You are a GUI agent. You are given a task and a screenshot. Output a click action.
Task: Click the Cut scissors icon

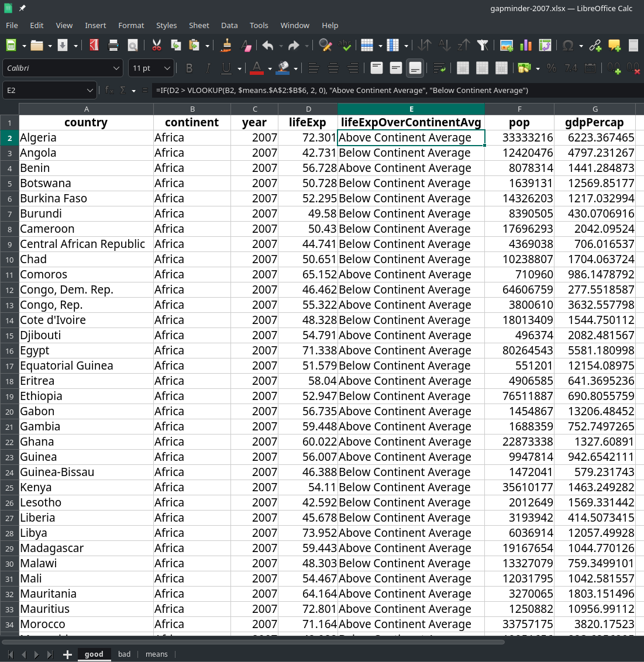pyautogui.click(x=156, y=46)
